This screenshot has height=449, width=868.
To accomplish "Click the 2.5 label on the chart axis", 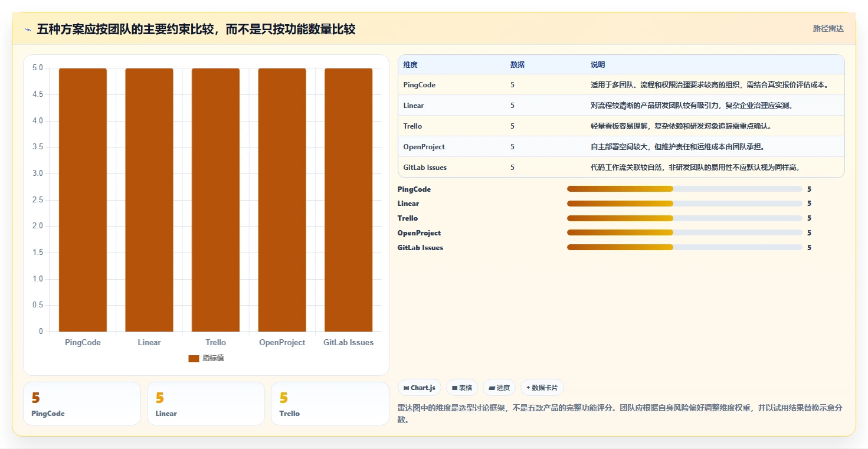I will tap(37, 200).
